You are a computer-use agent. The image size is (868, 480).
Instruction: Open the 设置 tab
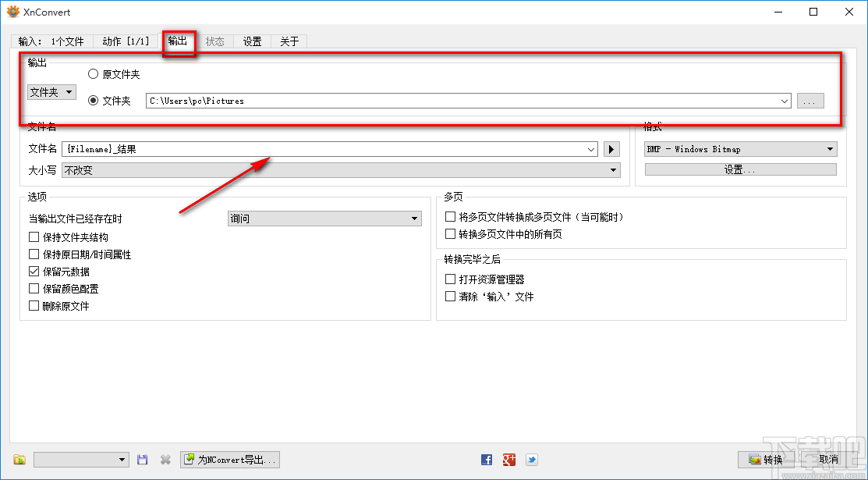253,41
